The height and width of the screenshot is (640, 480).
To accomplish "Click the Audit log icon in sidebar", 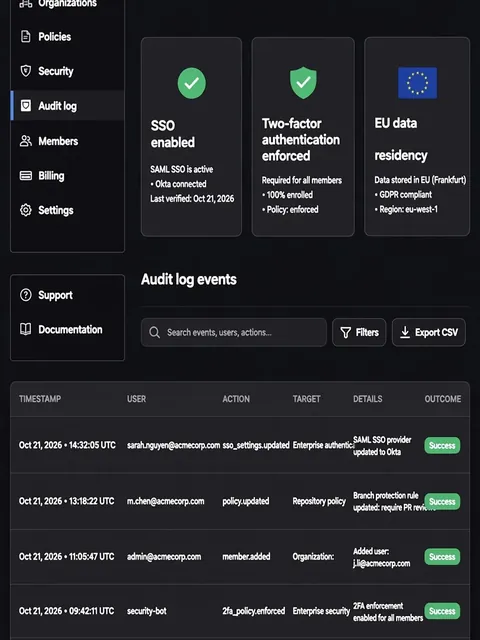I will 26,106.
